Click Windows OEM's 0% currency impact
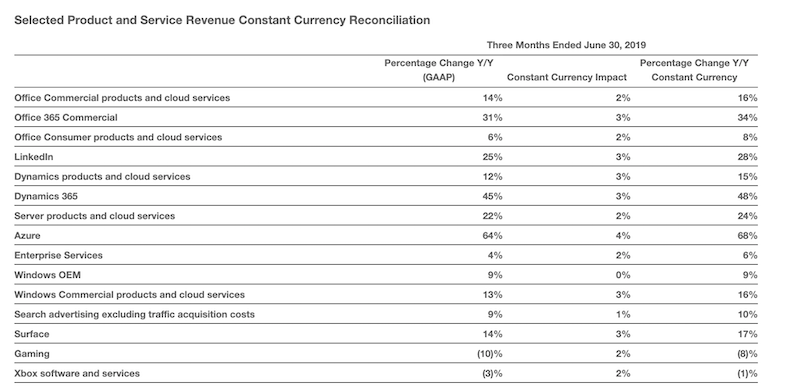The height and width of the screenshot is (391, 800). [622, 275]
